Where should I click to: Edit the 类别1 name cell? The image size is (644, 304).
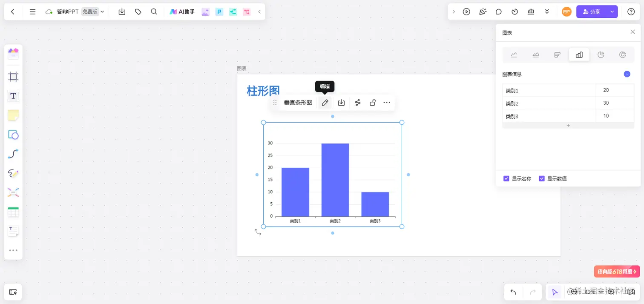tap(549, 90)
